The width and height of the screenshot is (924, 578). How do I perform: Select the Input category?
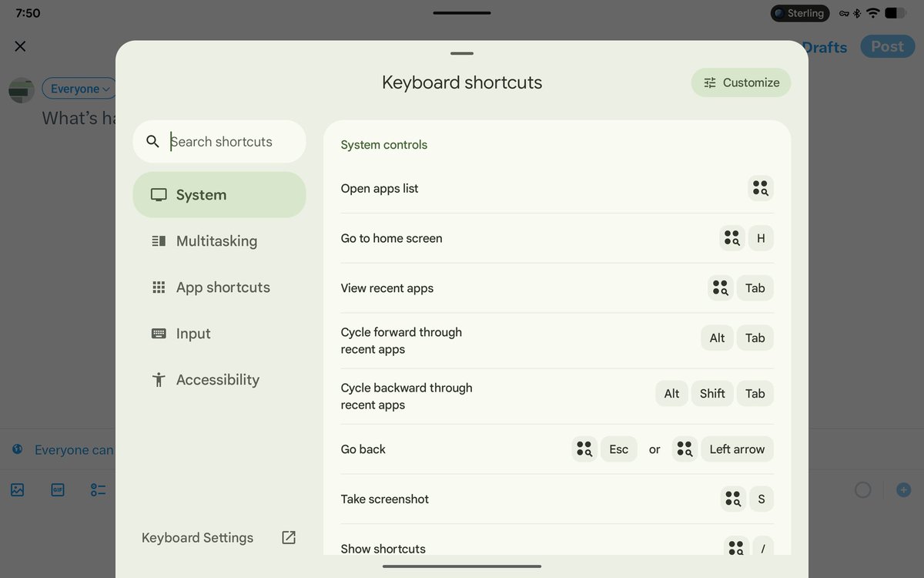pos(219,334)
